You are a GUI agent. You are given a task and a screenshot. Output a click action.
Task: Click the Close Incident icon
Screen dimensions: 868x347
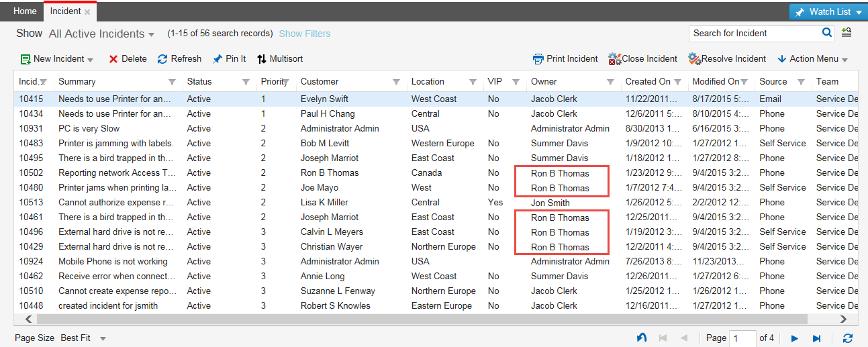tap(614, 59)
